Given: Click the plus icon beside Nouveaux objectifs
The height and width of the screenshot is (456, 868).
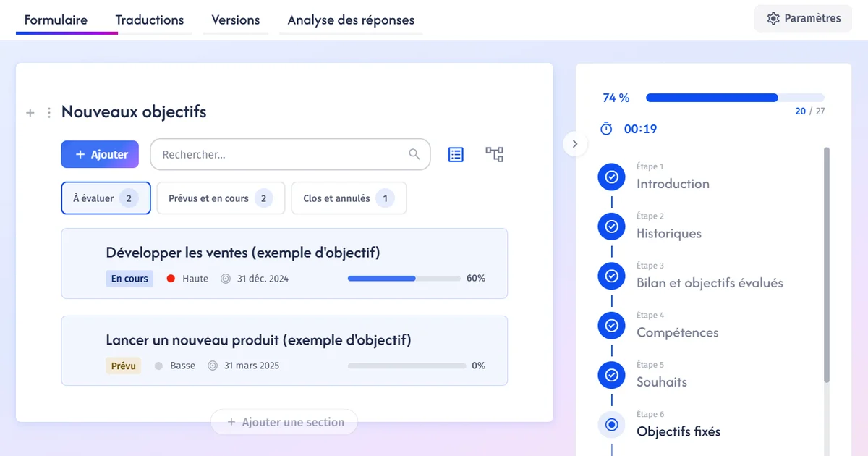Looking at the screenshot, I should pos(30,112).
